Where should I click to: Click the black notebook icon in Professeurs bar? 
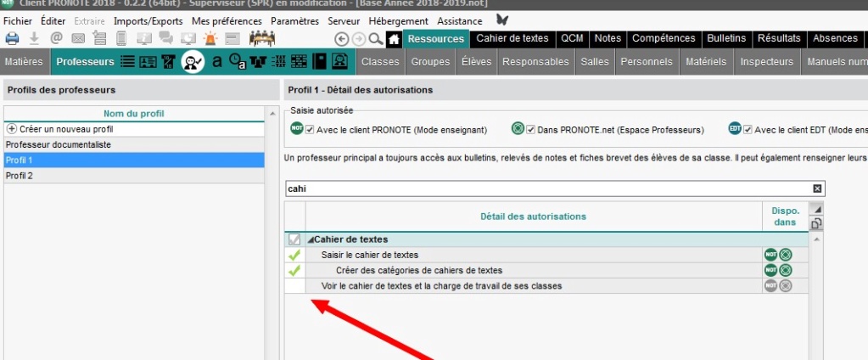pyautogui.click(x=319, y=61)
